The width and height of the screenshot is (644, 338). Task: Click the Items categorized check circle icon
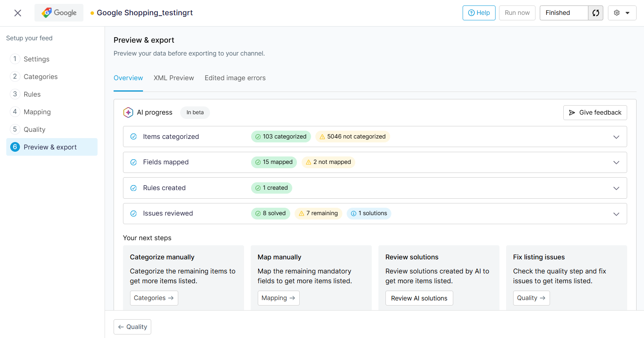(x=134, y=137)
